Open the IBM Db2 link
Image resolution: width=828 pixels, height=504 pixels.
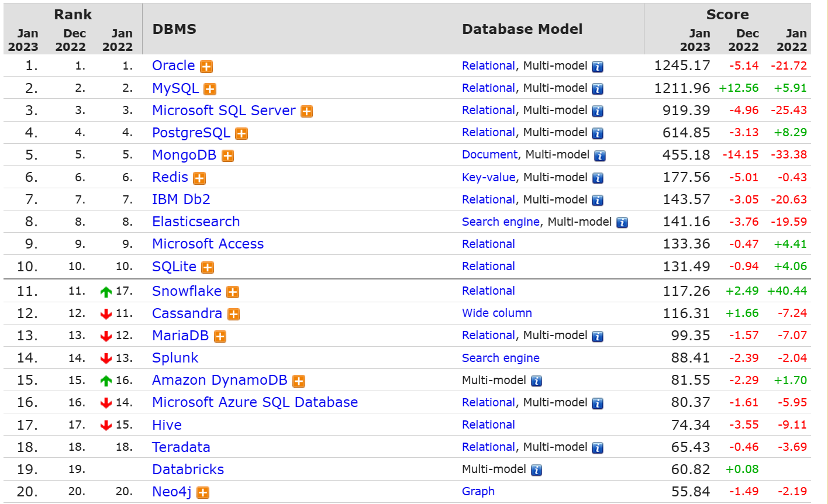tap(181, 199)
